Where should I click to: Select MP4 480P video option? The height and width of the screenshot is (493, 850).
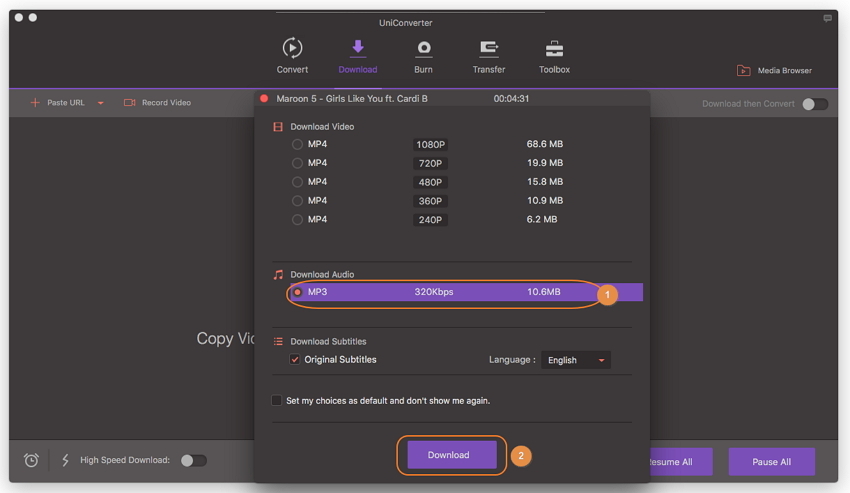pos(297,182)
